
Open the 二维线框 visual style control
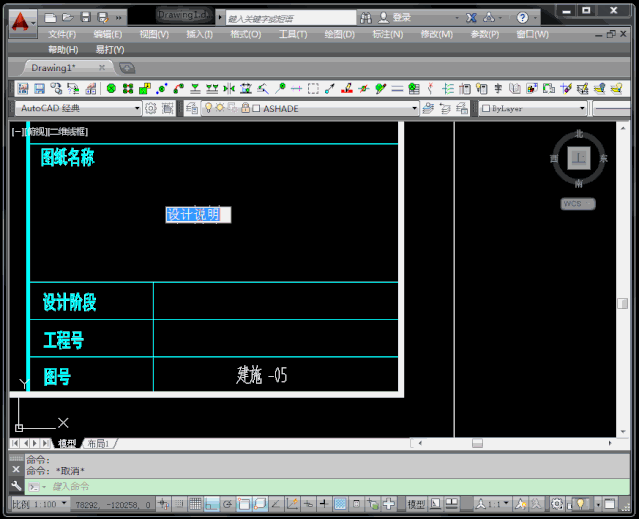pos(68,132)
